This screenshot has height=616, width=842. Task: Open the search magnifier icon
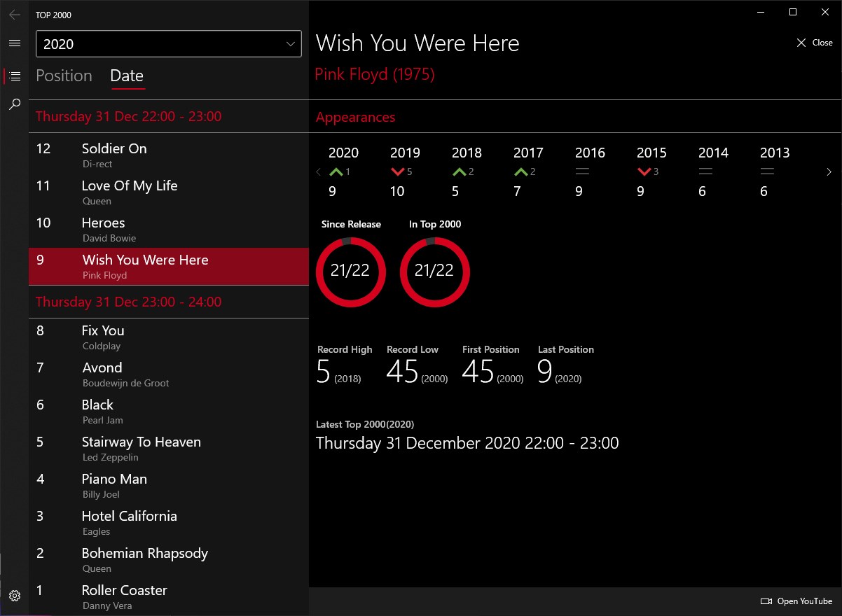click(14, 105)
